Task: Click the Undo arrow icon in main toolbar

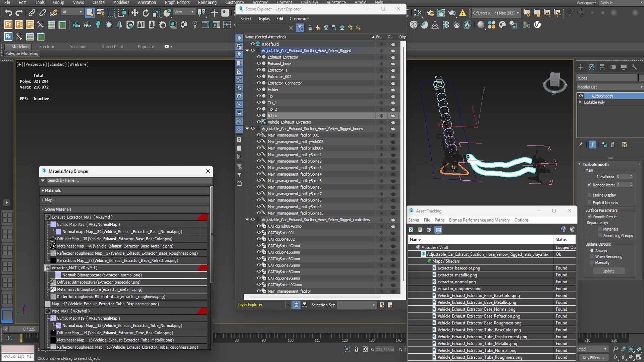Action: [x=8, y=13]
